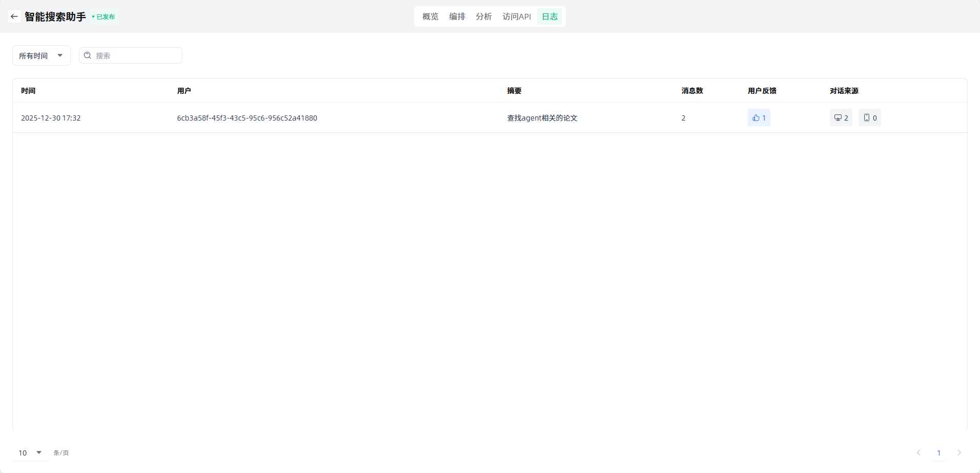This screenshot has width=980, height=473.
Task: Select the 分析 tab
Action: pyautogui.click(x=483, y=16)
